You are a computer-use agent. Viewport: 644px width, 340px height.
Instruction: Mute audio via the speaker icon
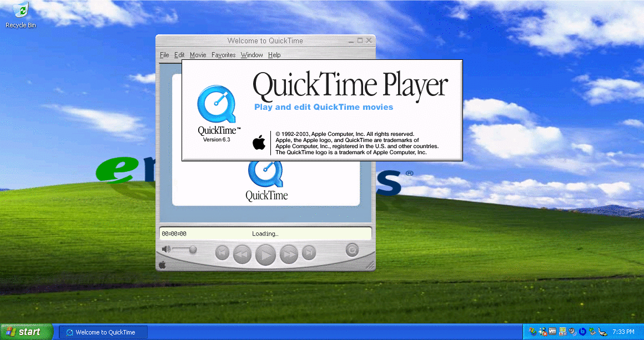pos(165,249)
